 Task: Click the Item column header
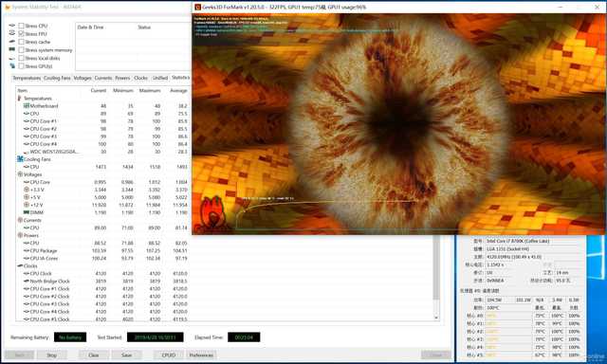[23, 90]
